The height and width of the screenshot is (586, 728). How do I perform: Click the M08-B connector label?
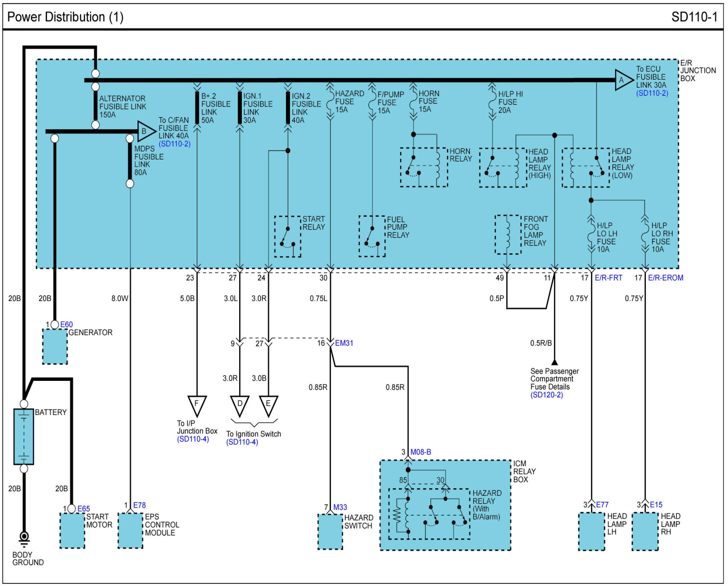click(420, 452)
